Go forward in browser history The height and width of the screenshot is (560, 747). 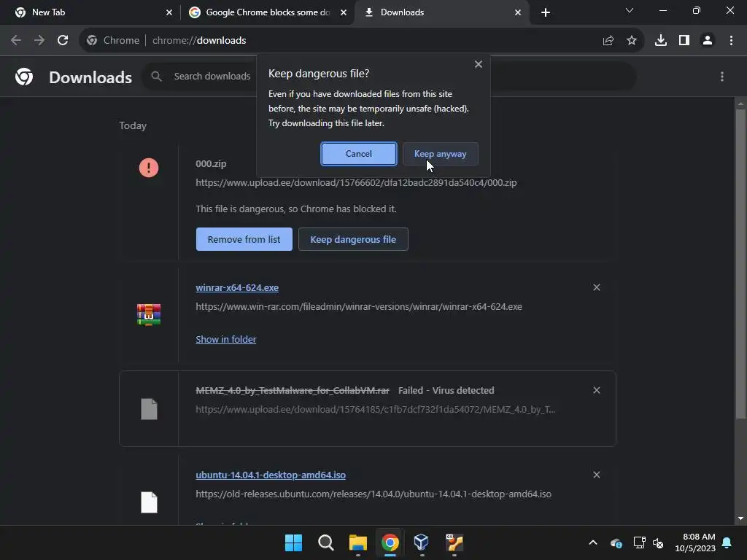coord(39,41)
